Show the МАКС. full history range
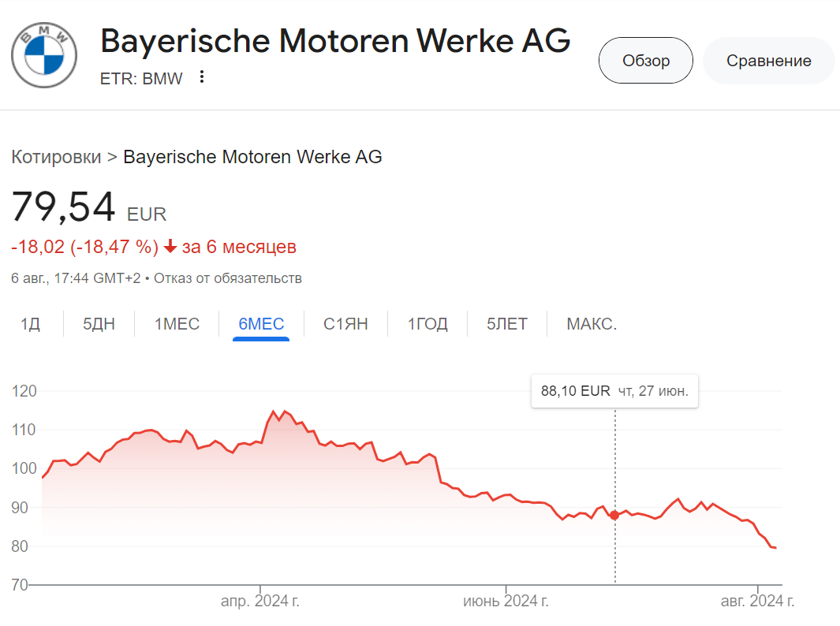840x626 pixels. coord(592,324)
